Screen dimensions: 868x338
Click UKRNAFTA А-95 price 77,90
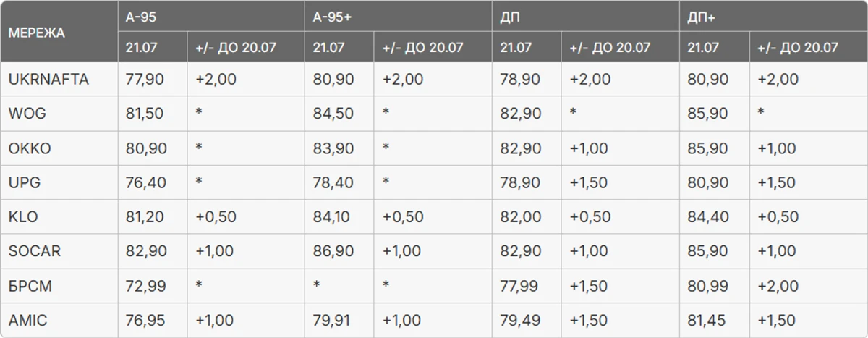coord(145,80)
